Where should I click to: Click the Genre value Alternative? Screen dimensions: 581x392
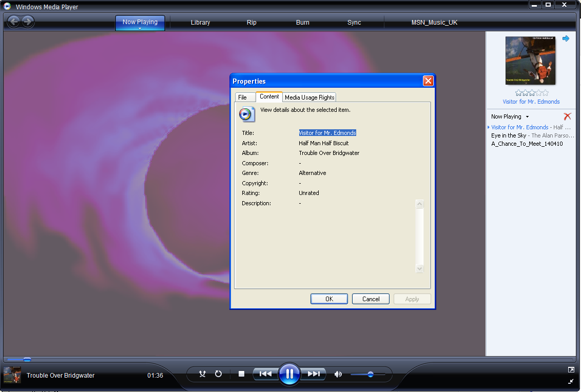pos(313,173)
